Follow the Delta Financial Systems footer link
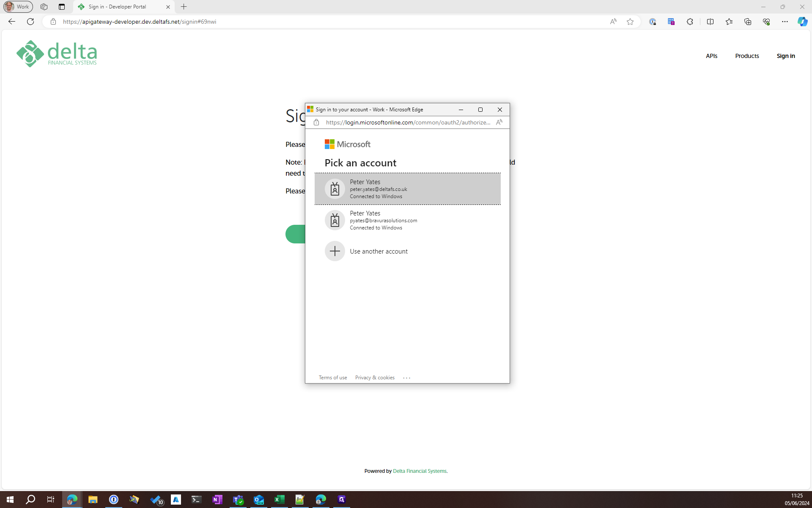This screenshot has height=508, width=812. (420, 471)
